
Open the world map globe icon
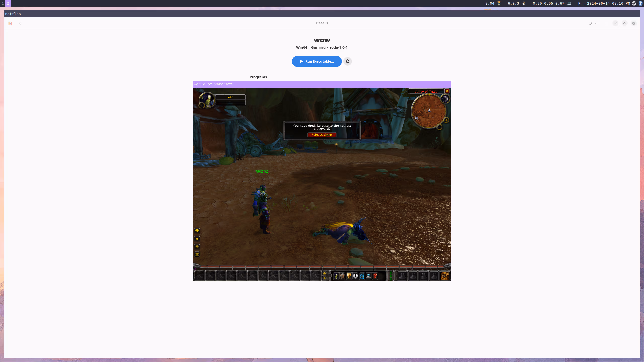(x=362, y=276)
